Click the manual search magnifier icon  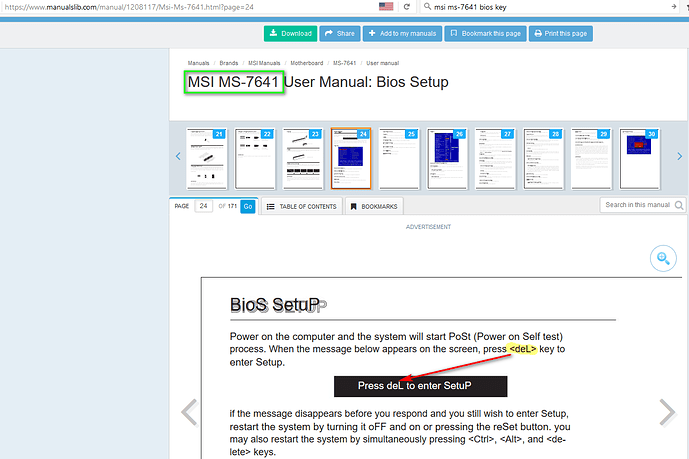click(x=679, y=205)
